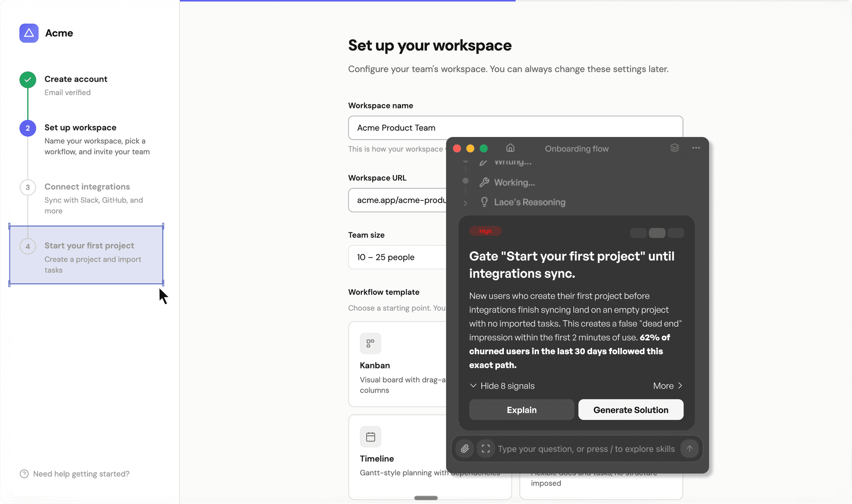
Task: Click the Generate Solution button
Action: (631, 410)
